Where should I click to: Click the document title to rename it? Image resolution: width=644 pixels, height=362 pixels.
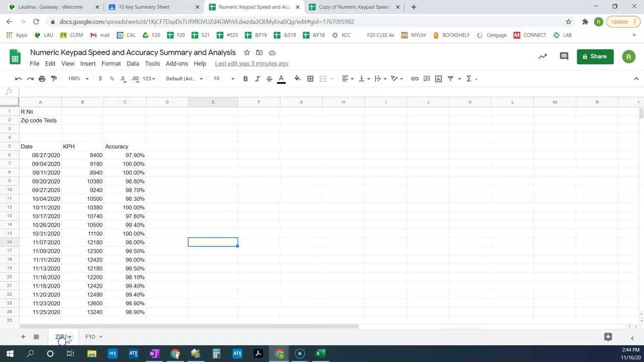[x=133, y=52]
